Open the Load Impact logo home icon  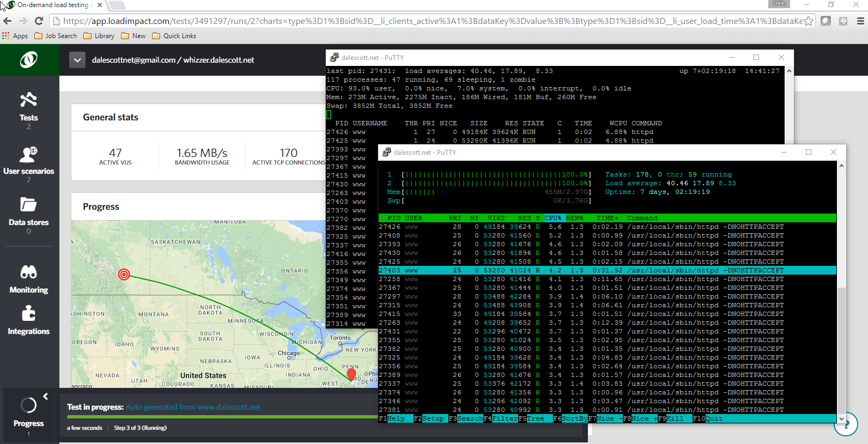pos(29,59)
